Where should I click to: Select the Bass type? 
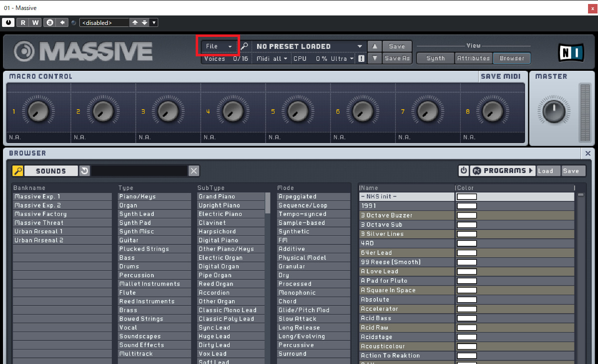[154, 258]
